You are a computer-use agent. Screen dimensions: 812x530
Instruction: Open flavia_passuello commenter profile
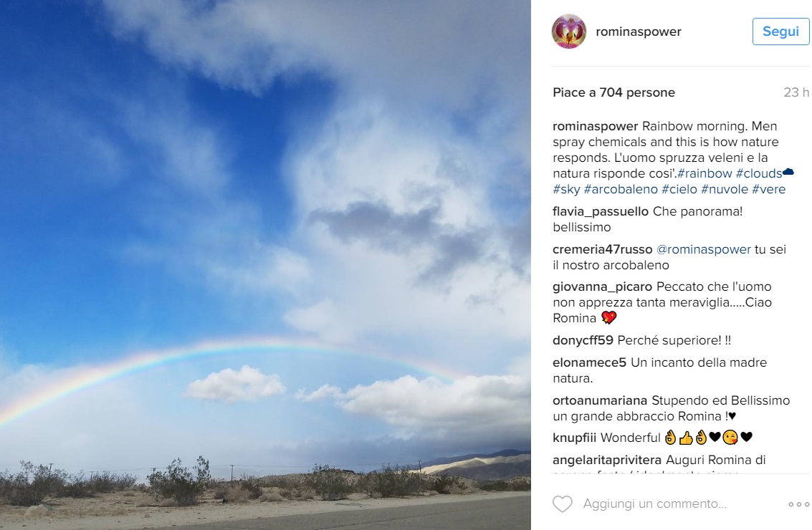click(x=600, y=212)
